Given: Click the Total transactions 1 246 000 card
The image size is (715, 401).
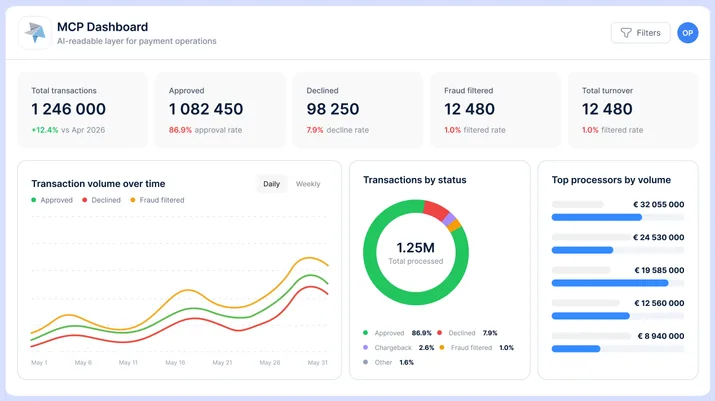Looking at the screenshot, I should click(83, 110).
